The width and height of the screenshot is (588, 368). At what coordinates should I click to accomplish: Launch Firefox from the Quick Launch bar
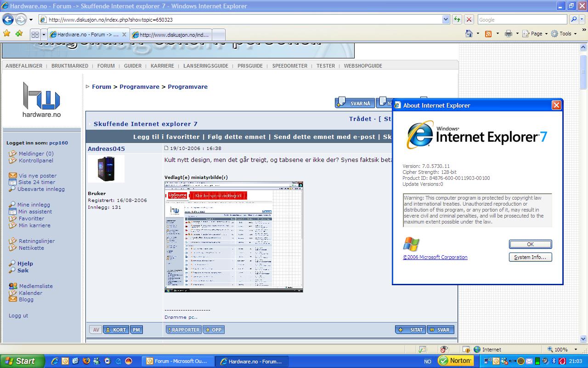coord(86,361)
